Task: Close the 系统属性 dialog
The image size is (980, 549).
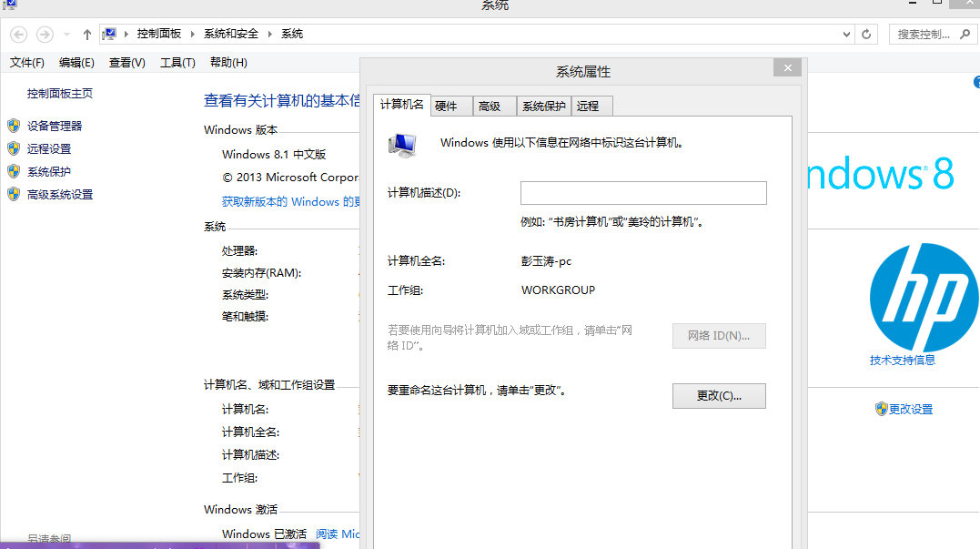Action: (787, 67)
